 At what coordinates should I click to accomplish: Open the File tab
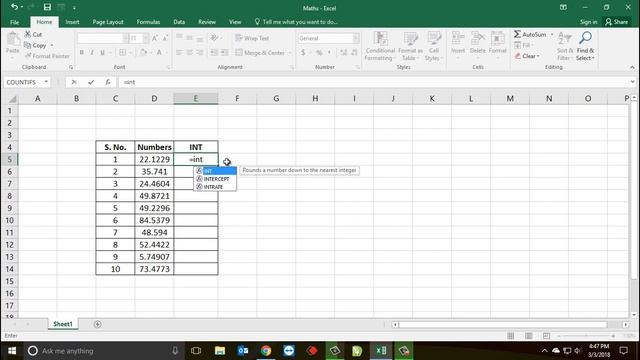[15, 22]
